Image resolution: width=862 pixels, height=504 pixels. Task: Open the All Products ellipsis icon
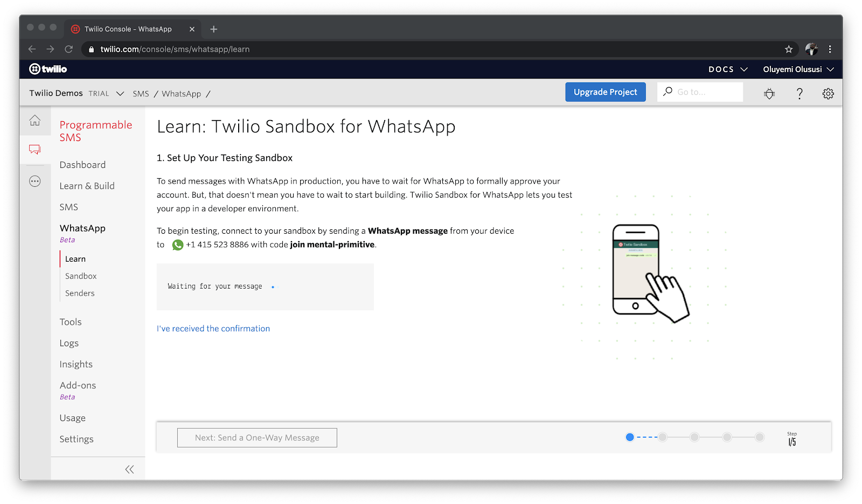(x=35, y=181)
